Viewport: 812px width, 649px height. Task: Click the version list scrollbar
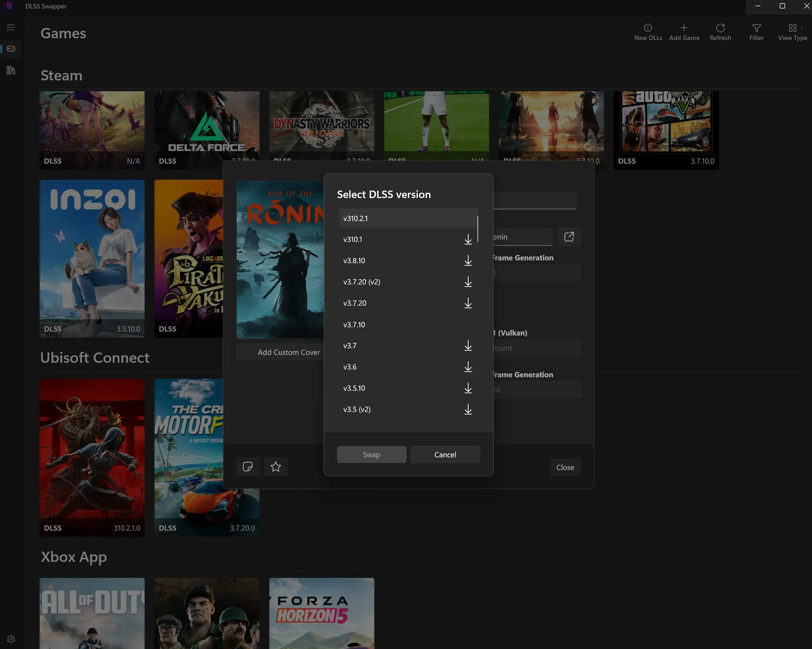click(477, 229)
